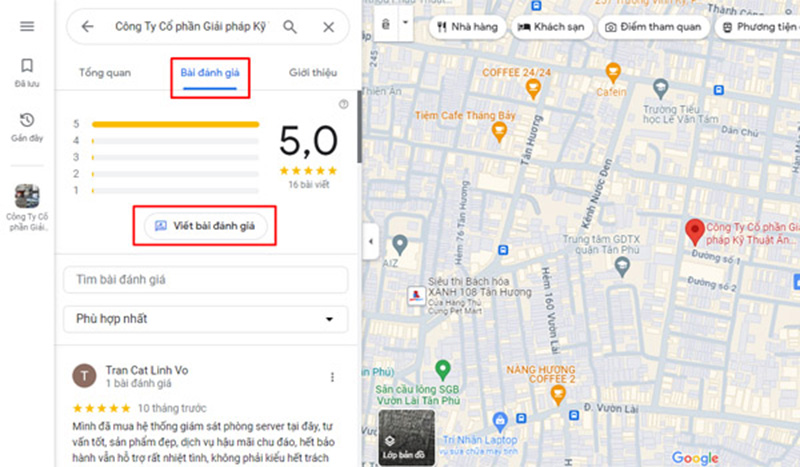This screenshot has height=467, width=800.
Task: Click Tran Cat Linh Vo avatar
Action: tap(84, 376)
